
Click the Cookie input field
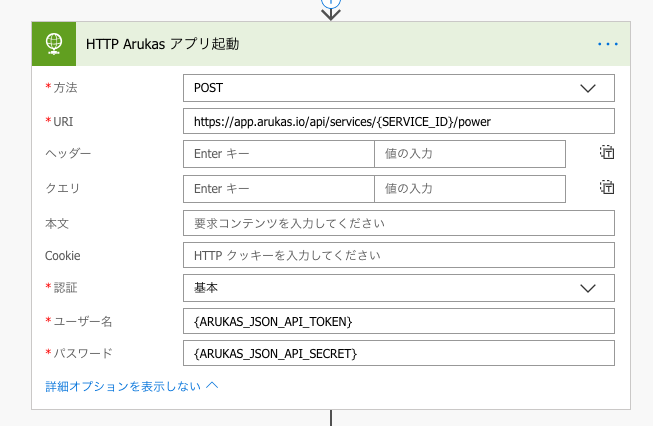(x=398, y=255)
